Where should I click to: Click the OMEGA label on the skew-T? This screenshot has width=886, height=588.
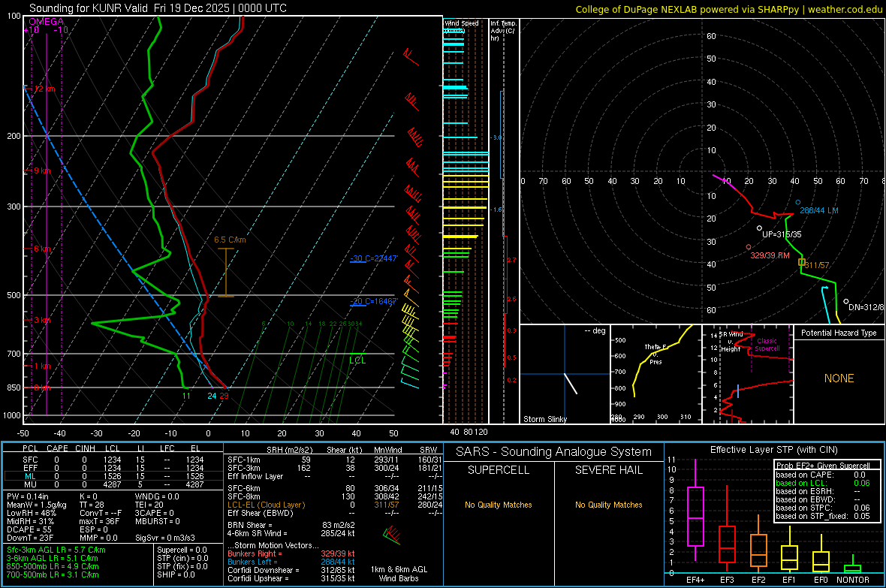(46, 22)
